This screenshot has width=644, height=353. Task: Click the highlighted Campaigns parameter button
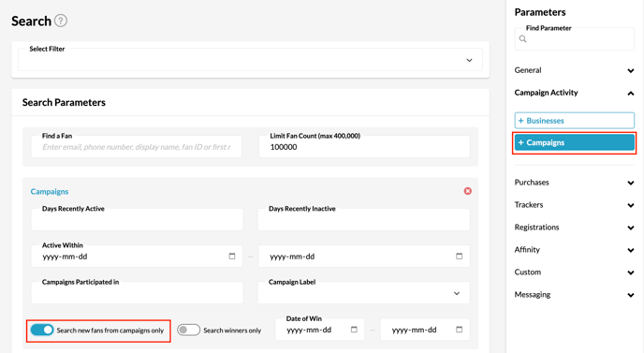[x=574, y=142]
